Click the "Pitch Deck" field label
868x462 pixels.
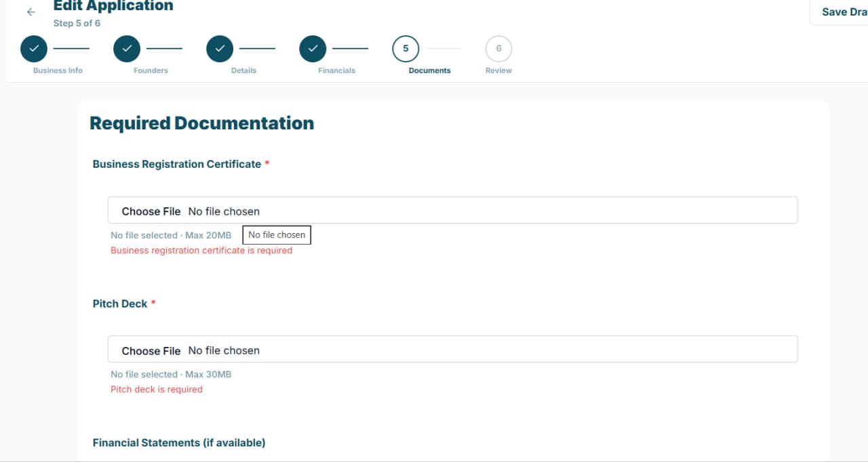pos(120,303)
